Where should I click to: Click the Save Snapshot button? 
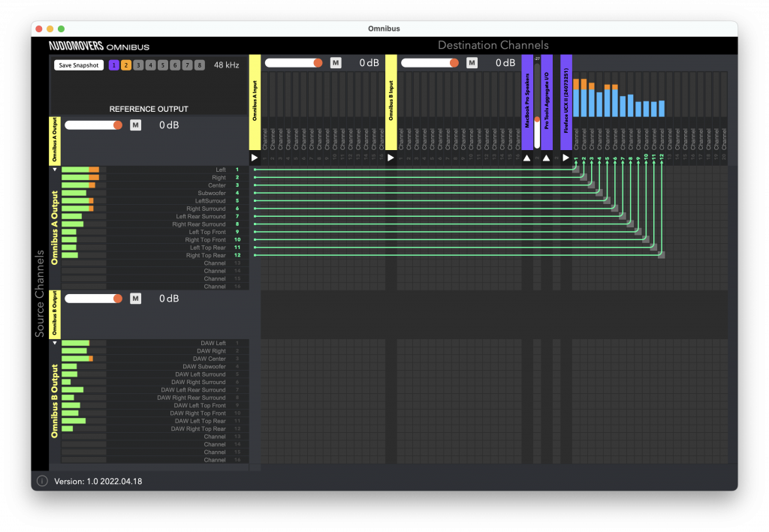[x=79, y=65]
